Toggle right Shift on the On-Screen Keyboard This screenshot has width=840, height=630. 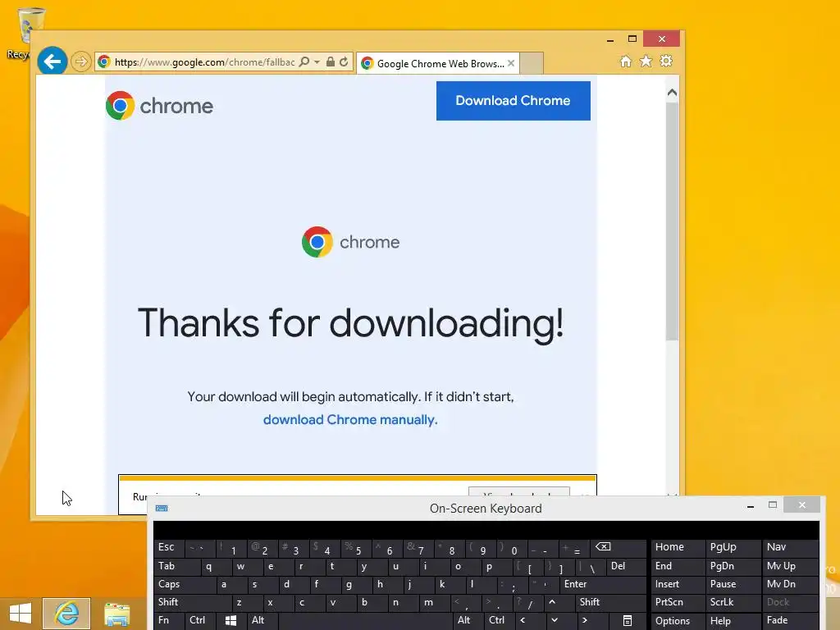click(608, 602)
